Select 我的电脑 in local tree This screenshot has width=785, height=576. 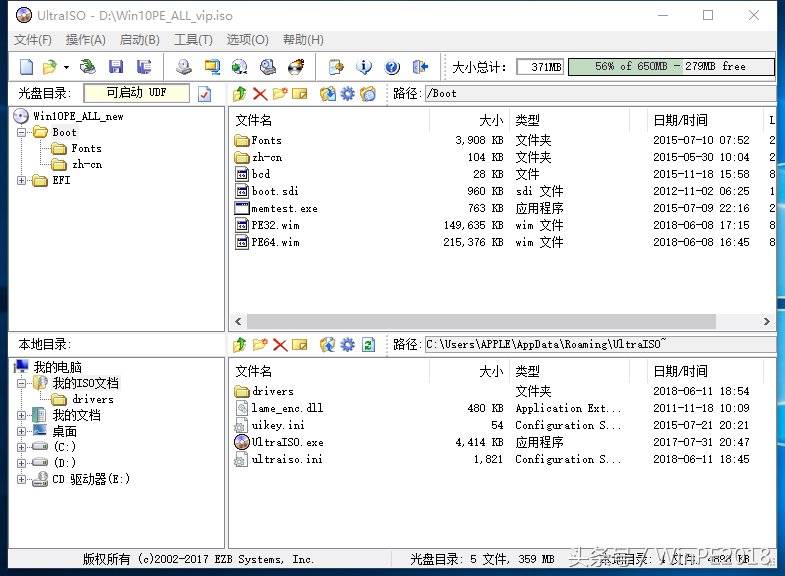[x=57, y=367]
